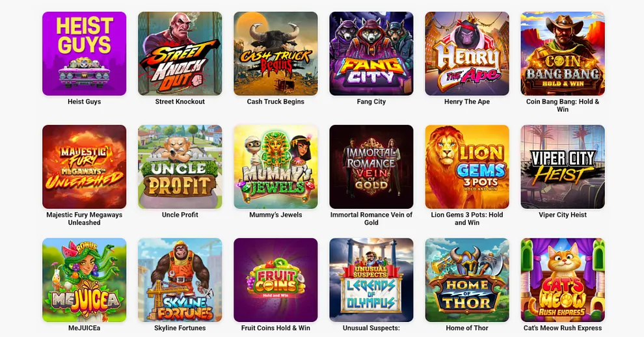This screenshot has width=644, height=337.
Task: Follow the Viper City Heist text link
Action: coord(563,215)
